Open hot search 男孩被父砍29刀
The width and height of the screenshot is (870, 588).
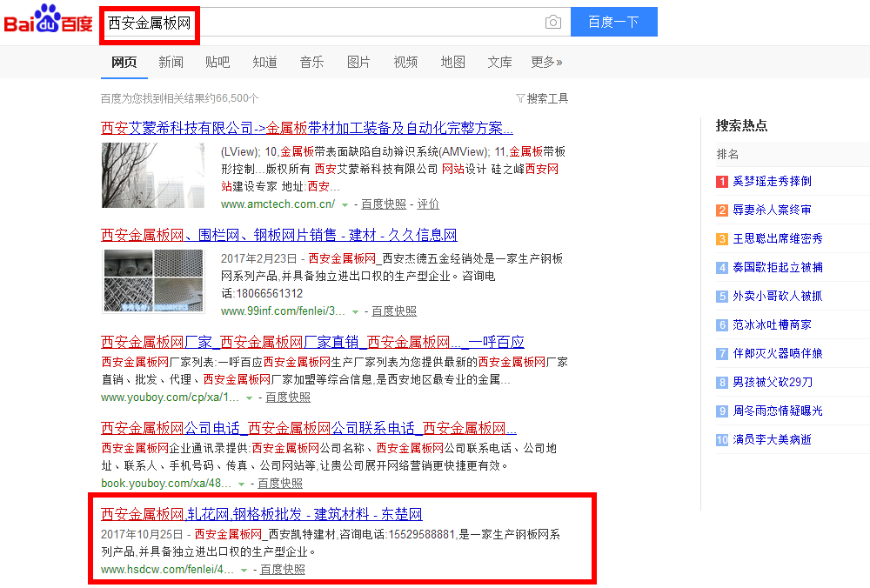773,382
